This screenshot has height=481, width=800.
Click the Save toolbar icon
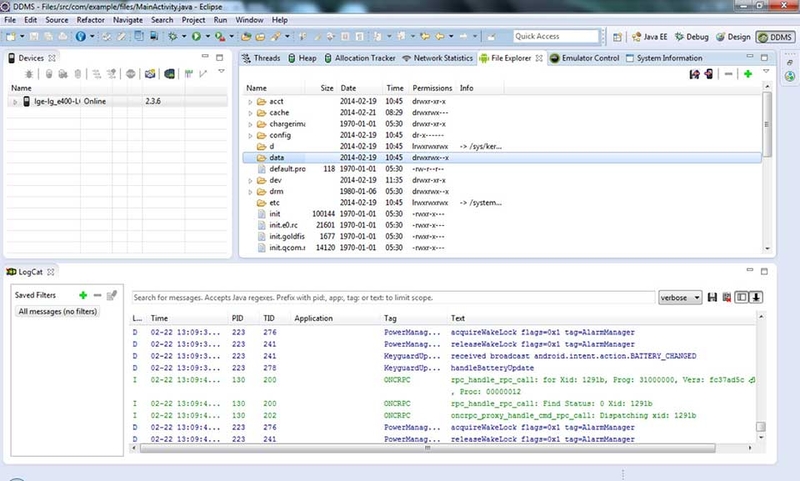click(34, 36)
